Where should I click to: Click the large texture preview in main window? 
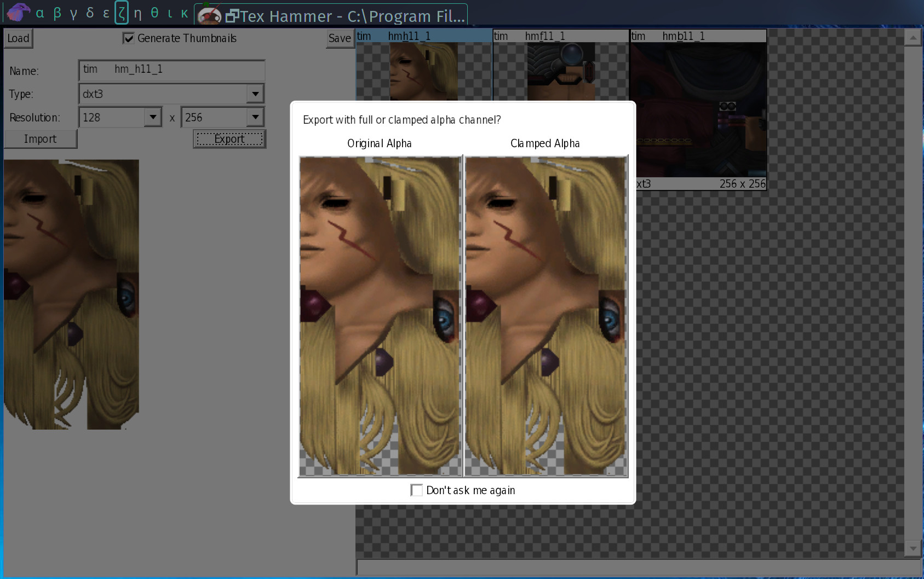pyautogui.click(x=71, y=294)
